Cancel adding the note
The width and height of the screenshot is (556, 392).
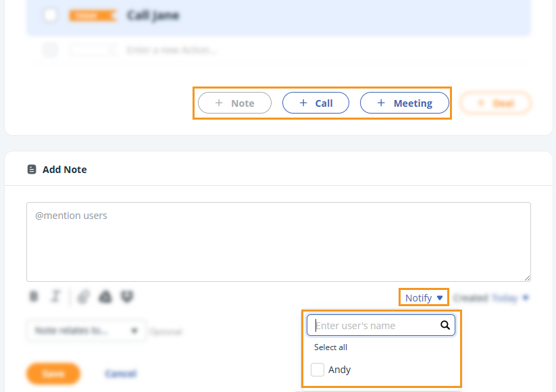[x=120, y=372]
